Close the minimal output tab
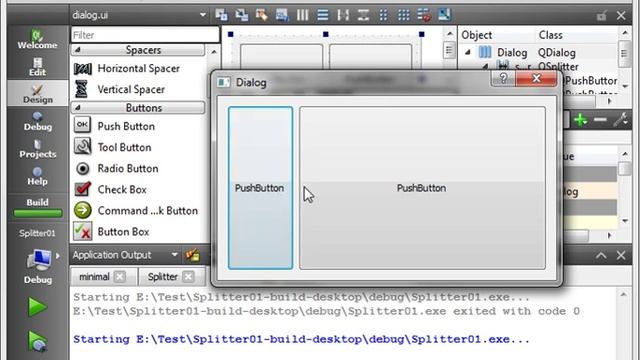640x360 pixels. (x=120, y=277)
